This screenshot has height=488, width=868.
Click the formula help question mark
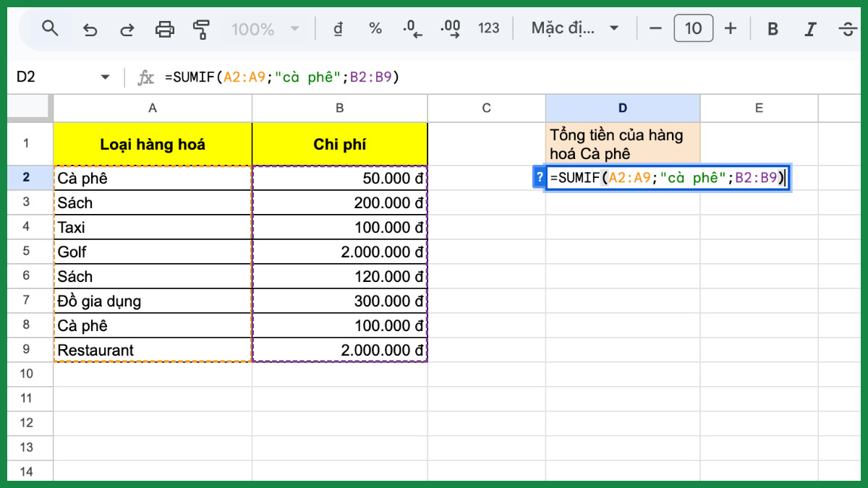tap(539, 178)
